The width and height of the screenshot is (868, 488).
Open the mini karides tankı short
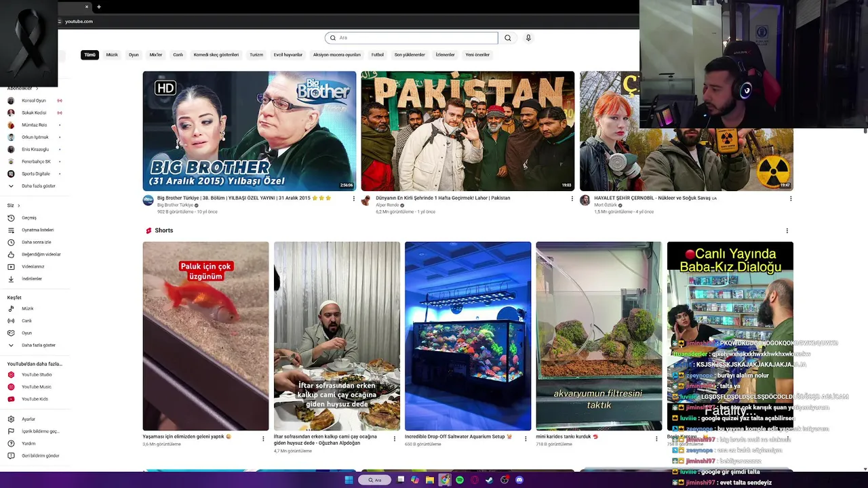point(599,336)
